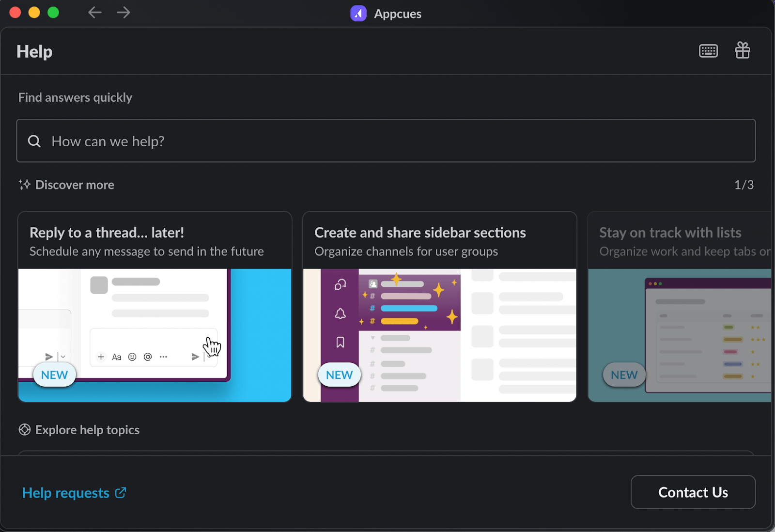The image size is (775, 532).
Task: Select 'Reply to a thread... later!' card title
Action: 107,233
